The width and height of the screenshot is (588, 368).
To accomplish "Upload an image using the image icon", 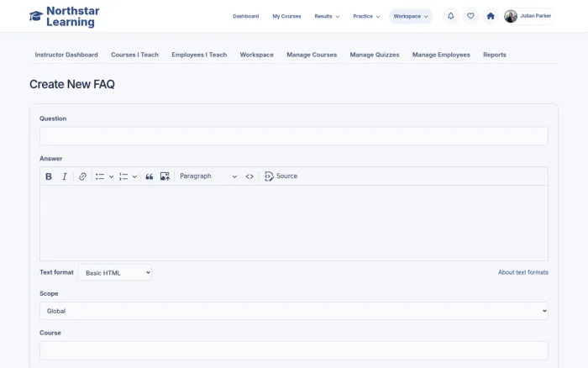I will (x=165, y=176).
